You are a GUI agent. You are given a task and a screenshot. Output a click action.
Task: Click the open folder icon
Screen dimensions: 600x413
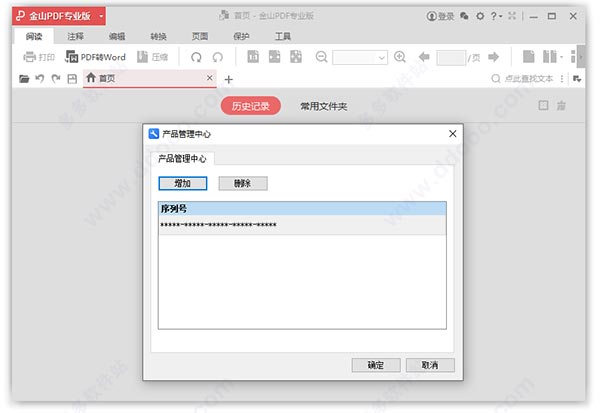24,79
